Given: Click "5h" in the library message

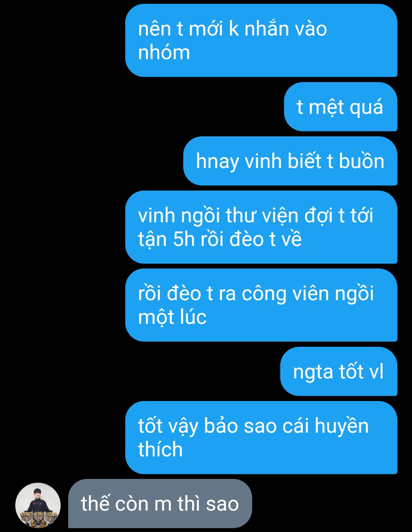Looking at the screenshot, I should click(184, 239).
